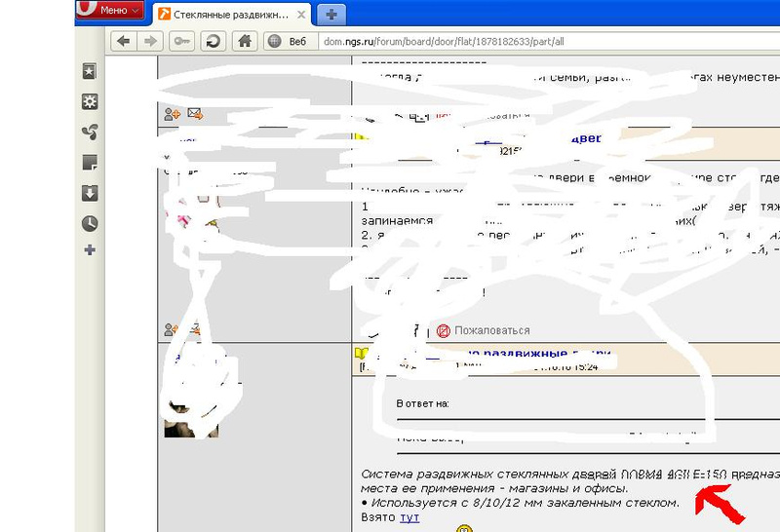This screenshot has height=532, width=780.
Task: Click the text Используется с 8/10/12 мм закаленным стеклом
Action: [x=526, y=503]
